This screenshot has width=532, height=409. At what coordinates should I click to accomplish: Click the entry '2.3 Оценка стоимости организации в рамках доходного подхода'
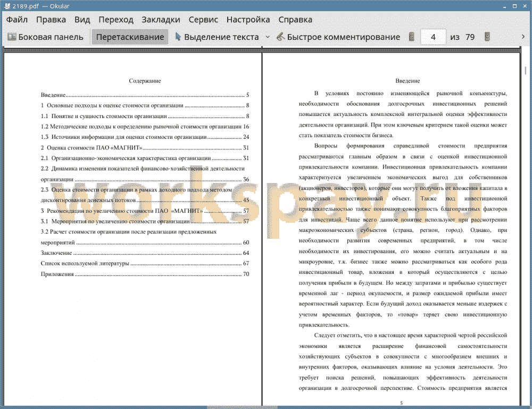[x=145, y=195]
